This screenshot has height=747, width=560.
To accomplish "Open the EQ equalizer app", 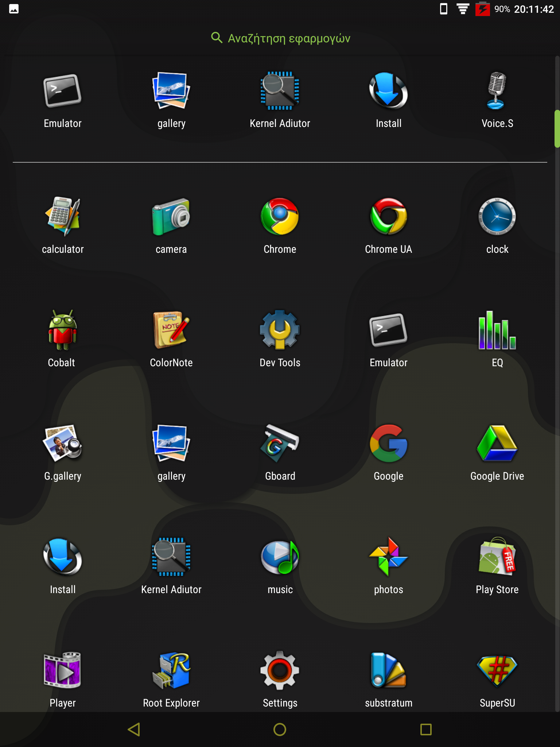I will tap(497, 339).
